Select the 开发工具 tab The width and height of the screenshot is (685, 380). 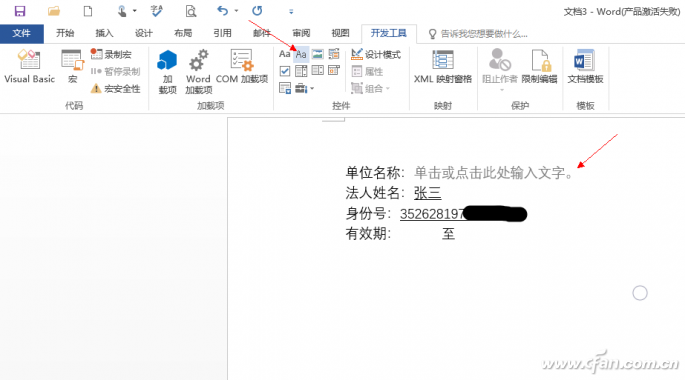tap(388, 33)
